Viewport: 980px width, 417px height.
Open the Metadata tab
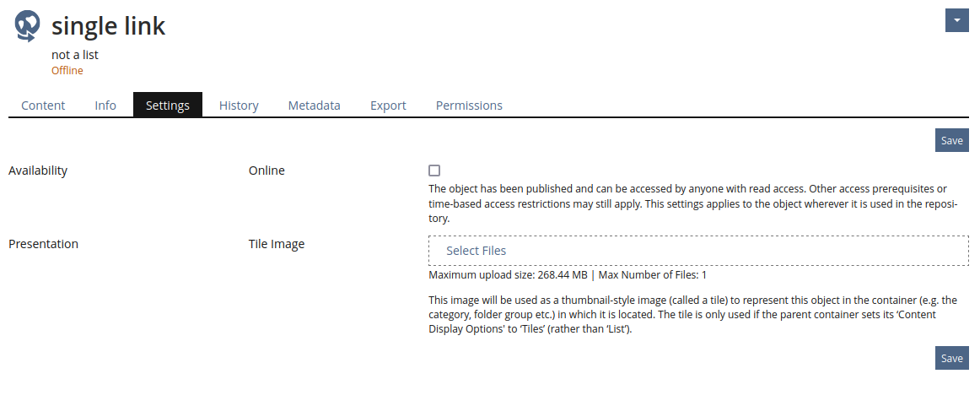coord(314,106)
